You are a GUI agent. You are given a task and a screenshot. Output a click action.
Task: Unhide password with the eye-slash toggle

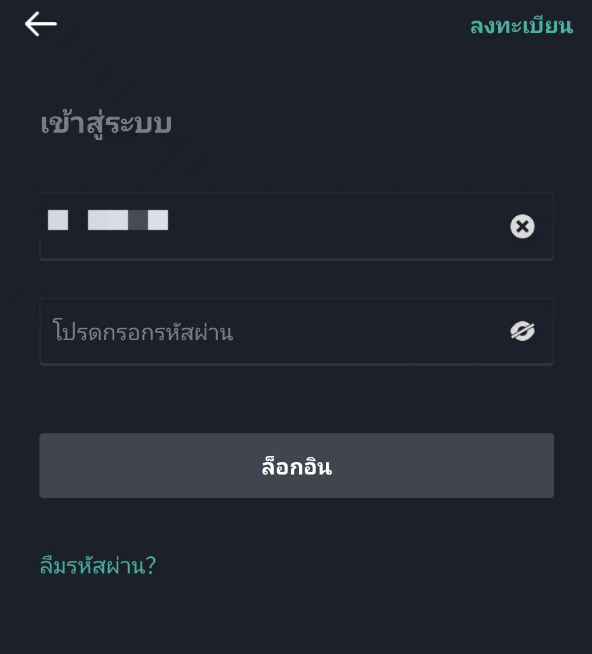[522, 331]
